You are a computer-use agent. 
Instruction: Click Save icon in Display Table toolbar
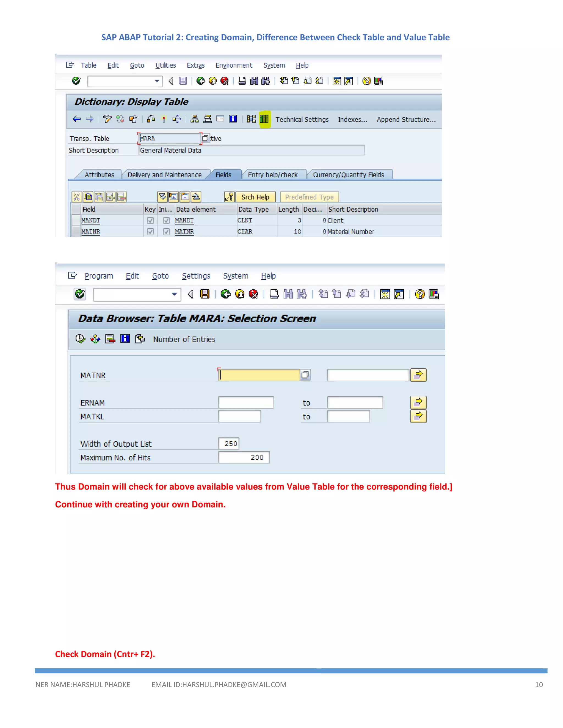click(183, 81)
